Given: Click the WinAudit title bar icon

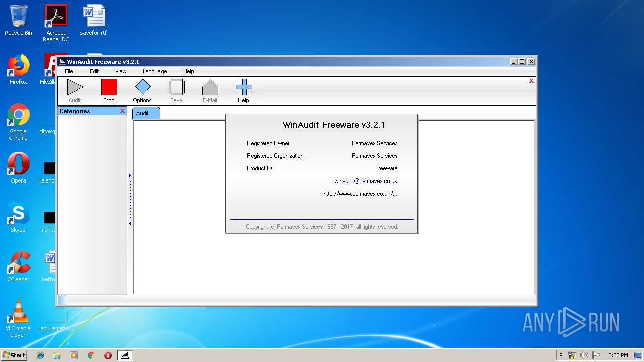Looking at the screenshot, I should pos(62,62).
